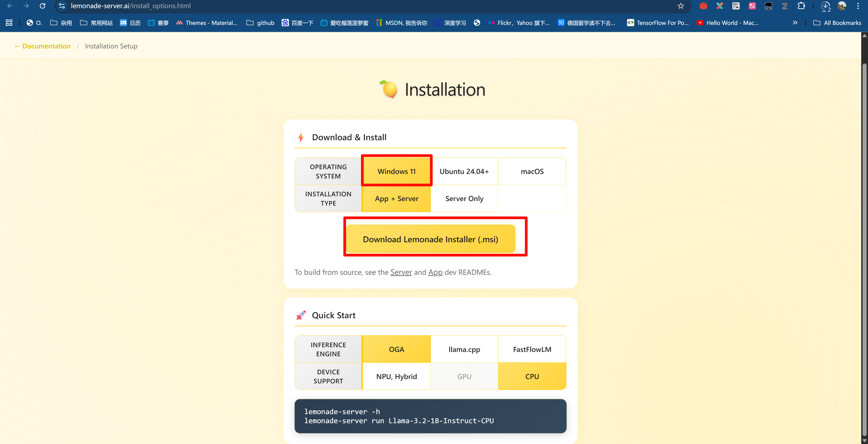The image size is (868, 444).
Task: Click the browser forward arrow
Action: coord(26,6)
